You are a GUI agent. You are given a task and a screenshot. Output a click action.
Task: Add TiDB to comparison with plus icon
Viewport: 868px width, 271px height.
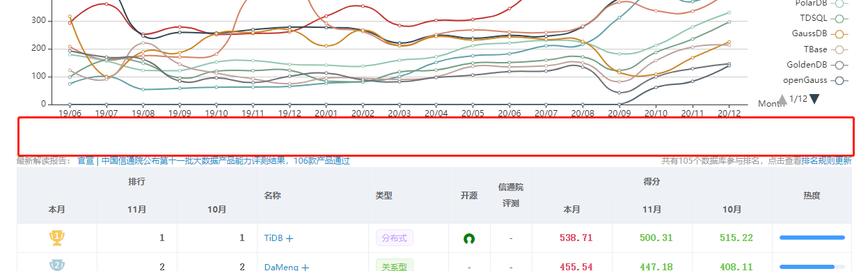coord(290,238)
